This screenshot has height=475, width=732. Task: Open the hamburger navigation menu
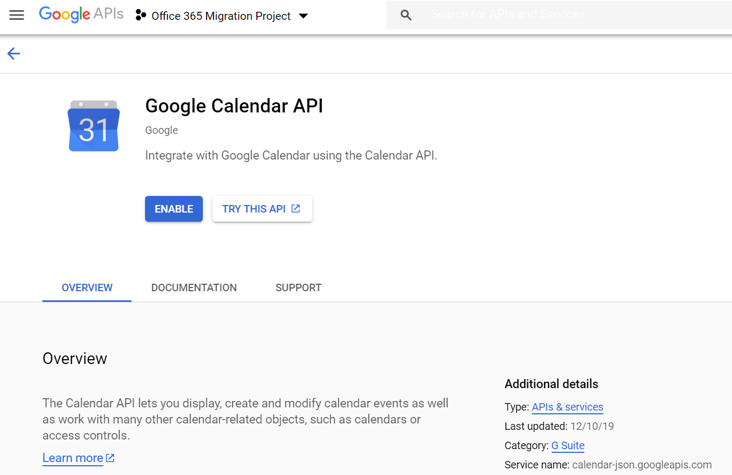[17, 15]
